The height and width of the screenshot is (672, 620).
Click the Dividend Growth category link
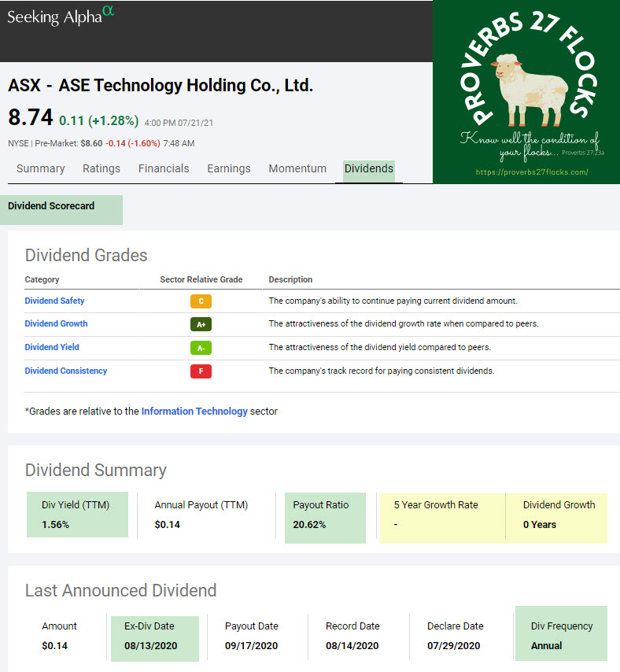pos(56,323)
